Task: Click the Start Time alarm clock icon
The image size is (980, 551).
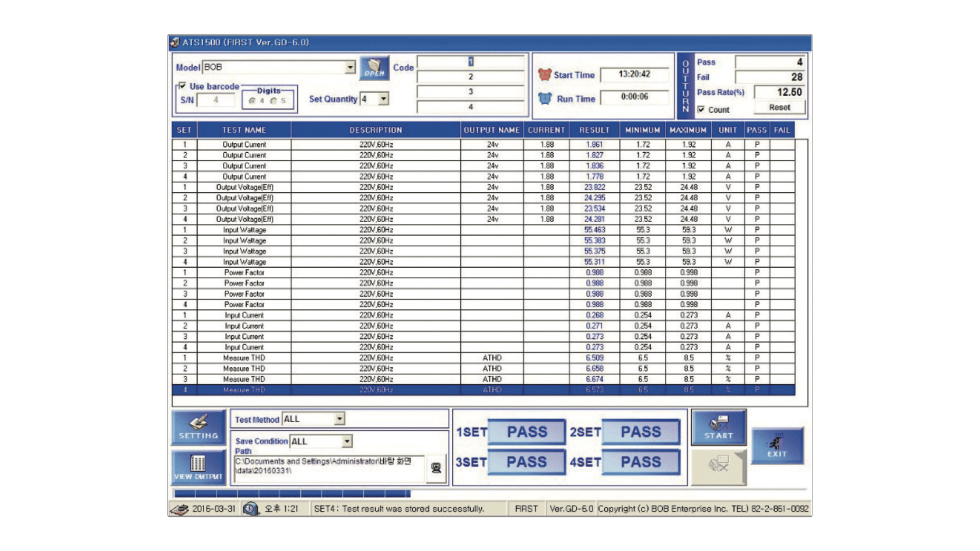Action: point(544,75)
